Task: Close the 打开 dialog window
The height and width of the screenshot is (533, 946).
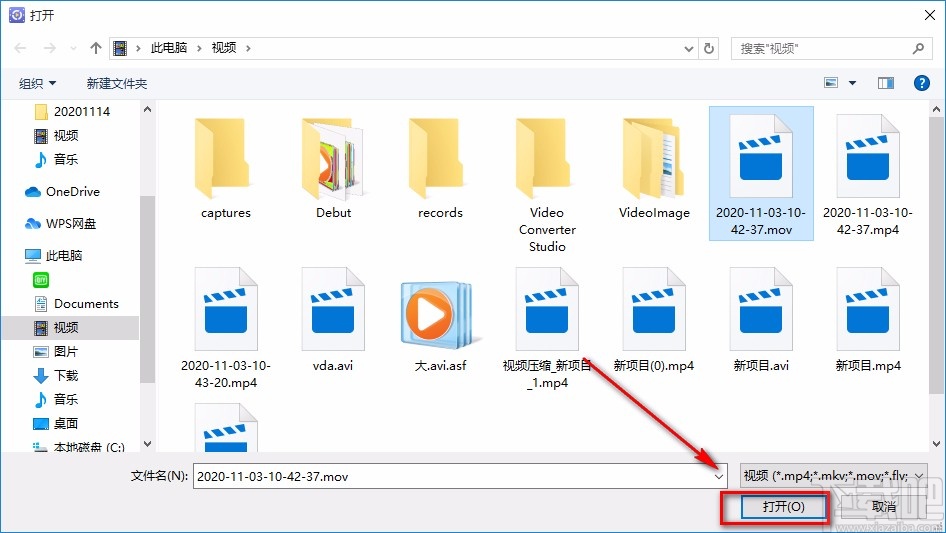Action: click(x=930, y=15)
